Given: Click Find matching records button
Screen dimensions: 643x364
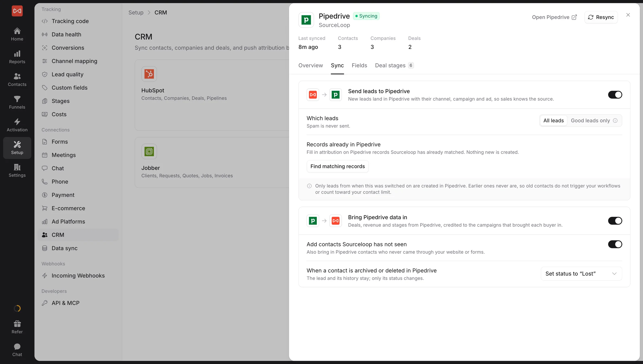Looking at the screenshot, I should click(338, 166).
